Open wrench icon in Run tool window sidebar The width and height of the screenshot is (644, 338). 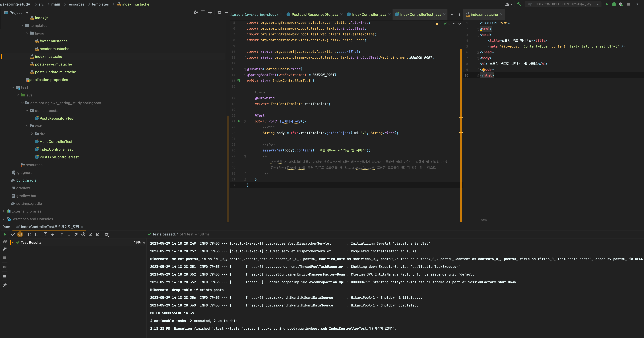[x=5, y=249]
